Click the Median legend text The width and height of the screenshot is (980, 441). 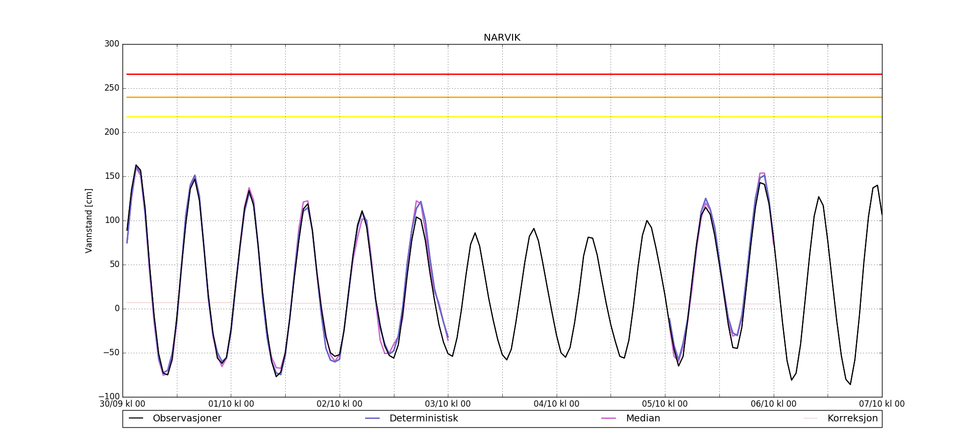point(643,418)
